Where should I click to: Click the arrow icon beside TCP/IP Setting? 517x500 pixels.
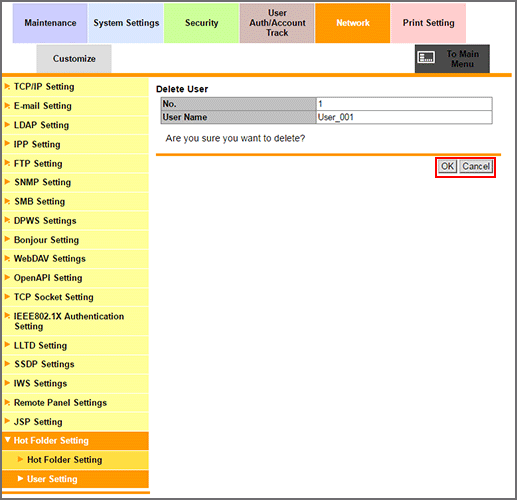pyautogui.click(x=7, y=86)
